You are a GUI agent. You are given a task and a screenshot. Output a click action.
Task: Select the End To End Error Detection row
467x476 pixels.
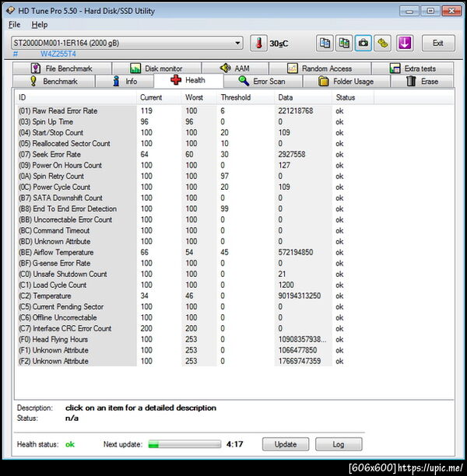(196, 209)
